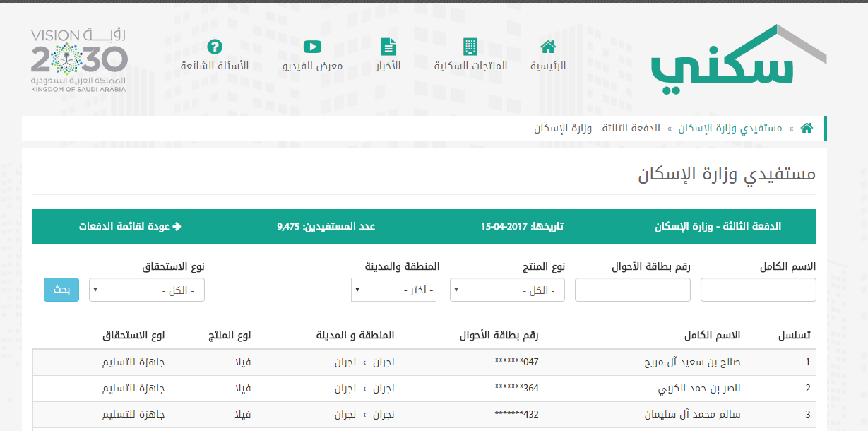Open the المنتجات السكنية menu item
This screenshot has height=431, width=868.
[x=470, y=66]
